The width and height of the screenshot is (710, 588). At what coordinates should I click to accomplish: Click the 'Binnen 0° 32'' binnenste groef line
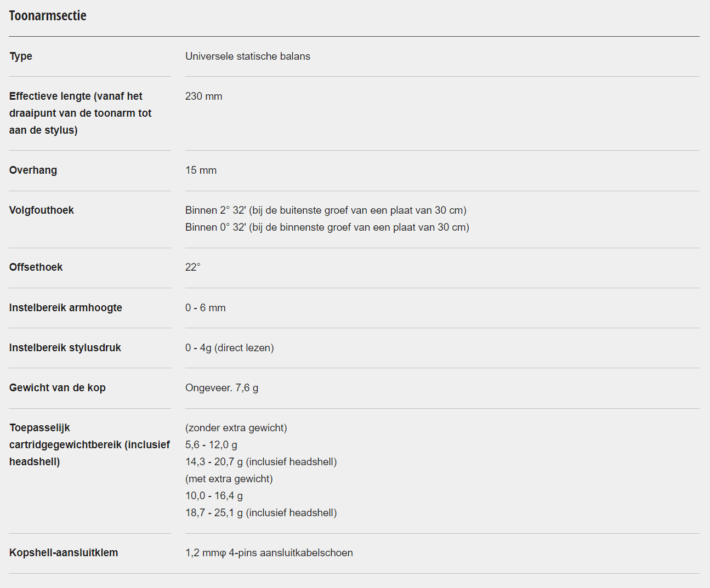tap(327, 227)
